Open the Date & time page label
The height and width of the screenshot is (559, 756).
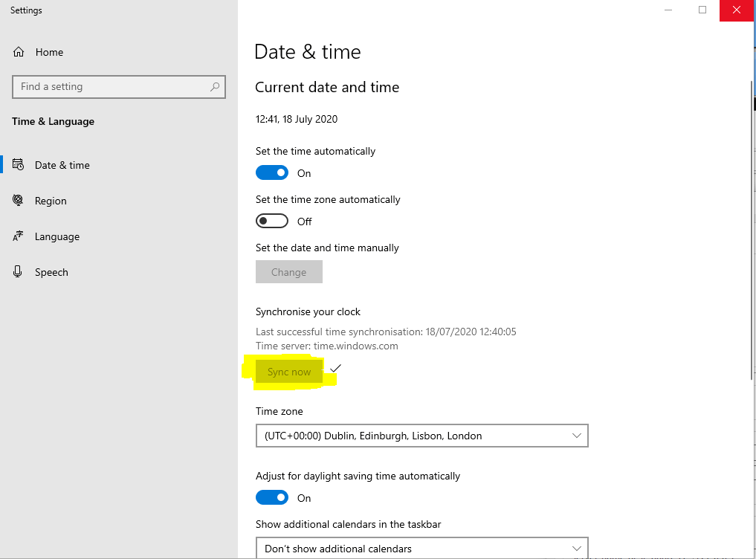click(x=62, y=165)
